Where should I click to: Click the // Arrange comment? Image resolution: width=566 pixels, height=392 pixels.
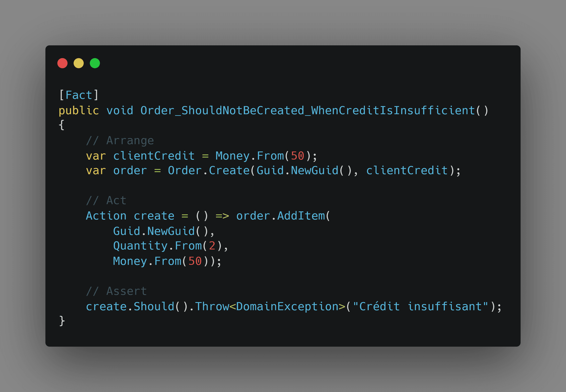click(120, 141)
